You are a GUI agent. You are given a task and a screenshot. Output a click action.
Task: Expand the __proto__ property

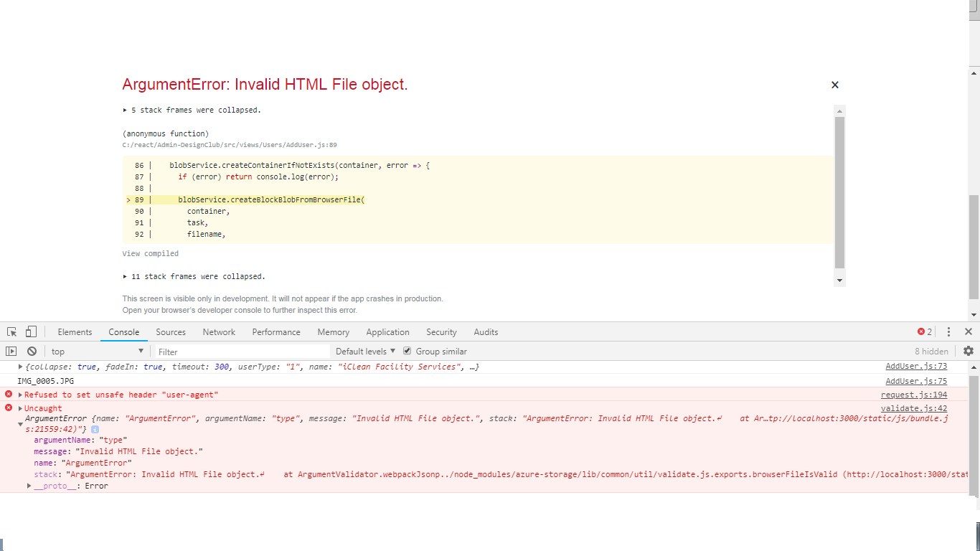point(50,485)
